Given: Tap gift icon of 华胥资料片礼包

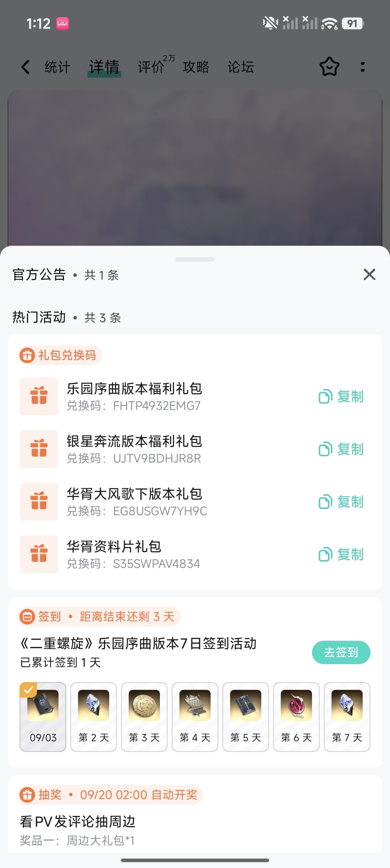Looking at the screenshot, I should [x=39, y=554].
